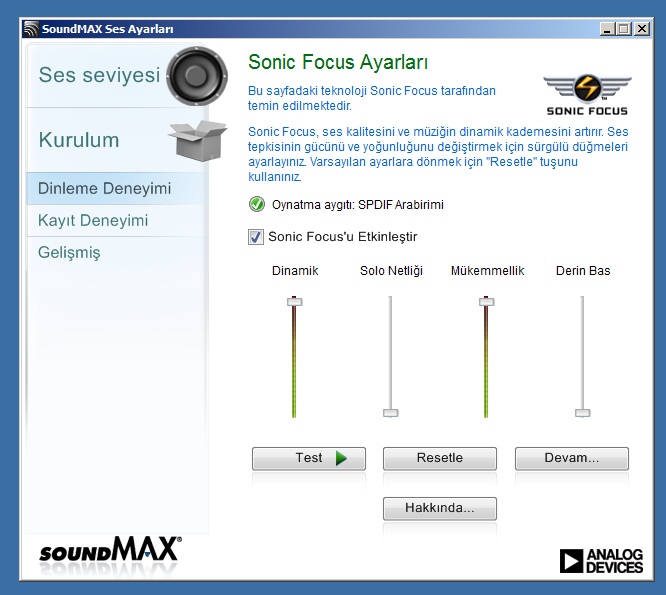Select the Kayıt Deneyimi menu item
Screen dimensions: 666x595
click(117, 220)
